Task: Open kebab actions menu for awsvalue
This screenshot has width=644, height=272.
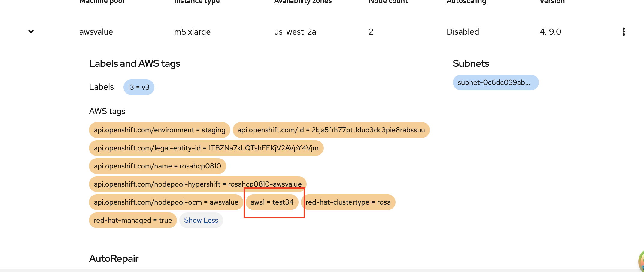Action: (x=624, y=32)
